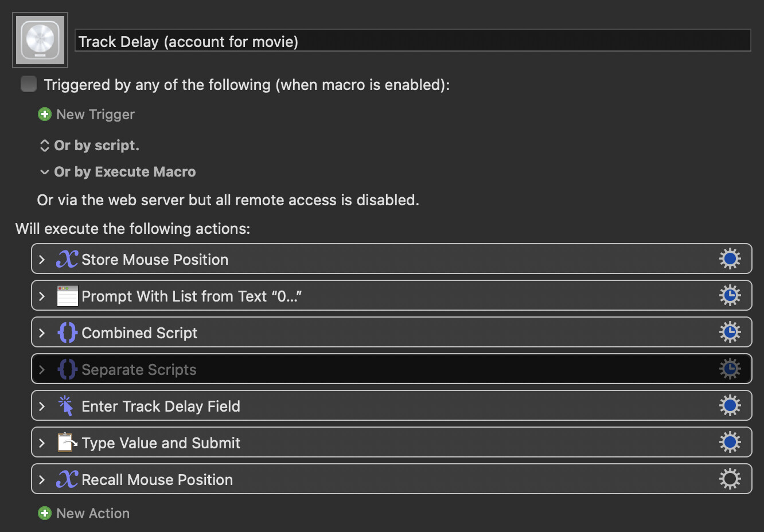Open gear menu for Store Mouse Position
The image size is (764, 532).
click(x=730, y=259)
